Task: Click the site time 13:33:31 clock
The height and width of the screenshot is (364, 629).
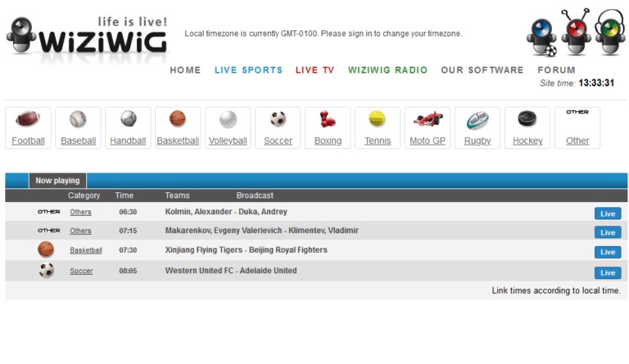Action: click(x=596, y=83)
